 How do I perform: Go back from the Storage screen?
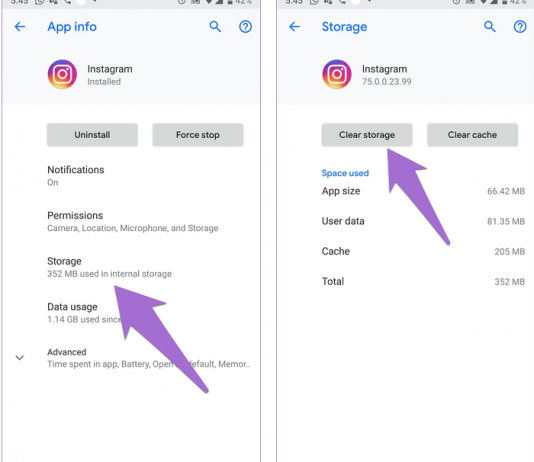[294, 27]
